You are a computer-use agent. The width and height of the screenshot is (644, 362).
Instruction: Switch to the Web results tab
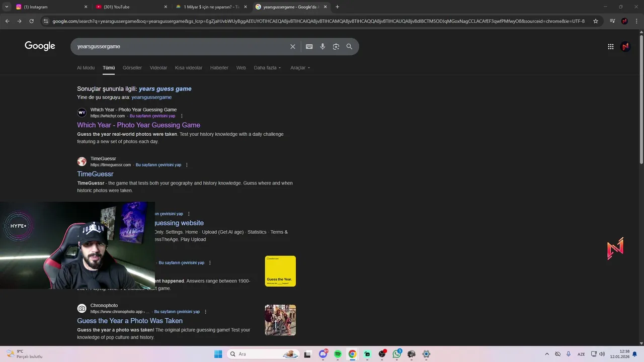241,68
